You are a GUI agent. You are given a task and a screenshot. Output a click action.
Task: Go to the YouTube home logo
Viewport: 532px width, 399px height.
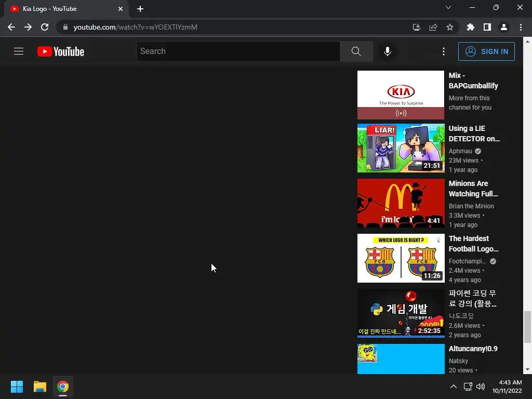[x=61, y=51]
